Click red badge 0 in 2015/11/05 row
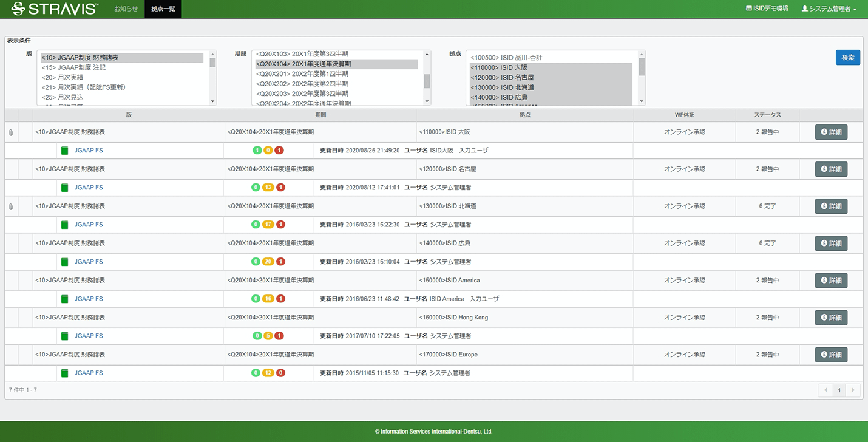Viewport: 868px width, 442px height. click(x=280, y=373)
